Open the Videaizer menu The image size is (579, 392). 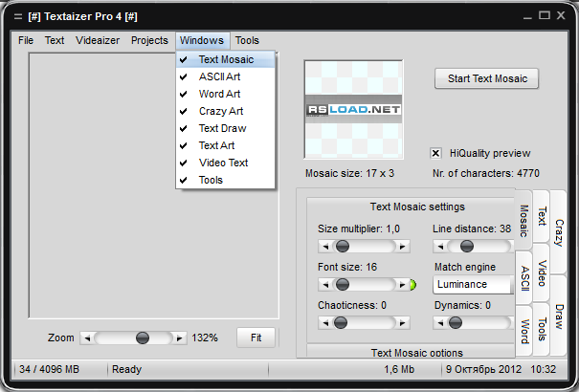coord(98,40)
